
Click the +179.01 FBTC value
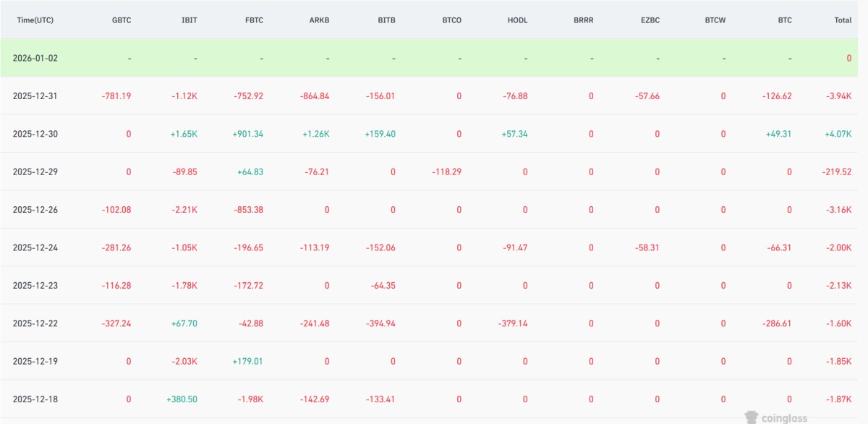(x=247, y=361)
